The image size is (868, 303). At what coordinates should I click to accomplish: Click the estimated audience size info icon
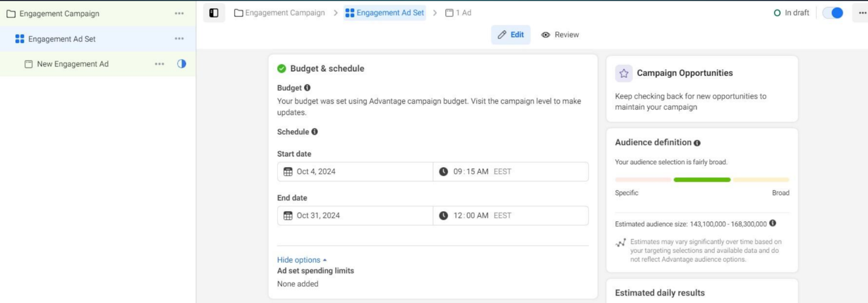[773, 223]
